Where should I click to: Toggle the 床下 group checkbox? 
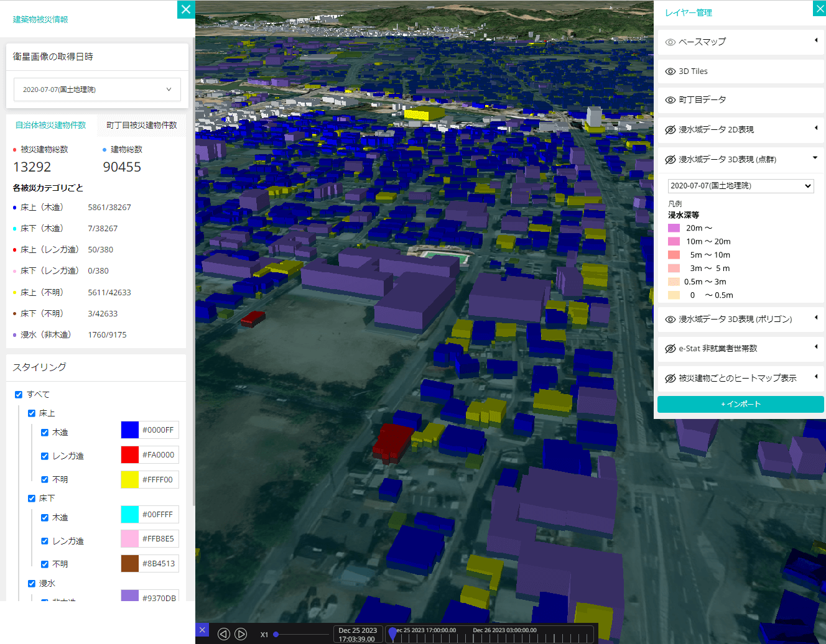pos(32,499)
